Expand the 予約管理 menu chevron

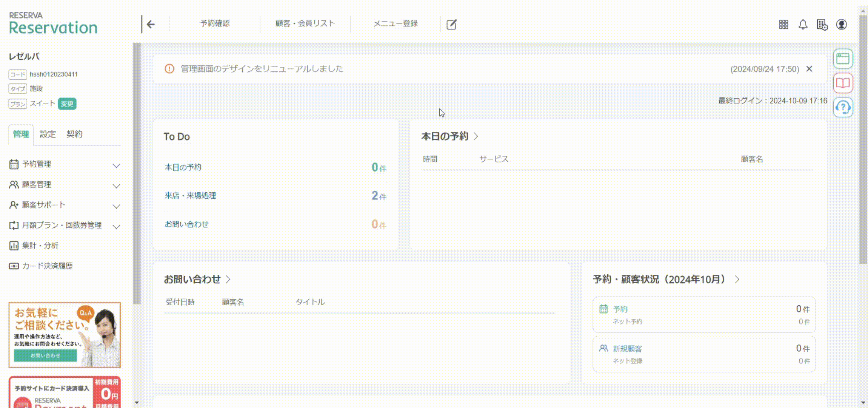pos(116,165)
